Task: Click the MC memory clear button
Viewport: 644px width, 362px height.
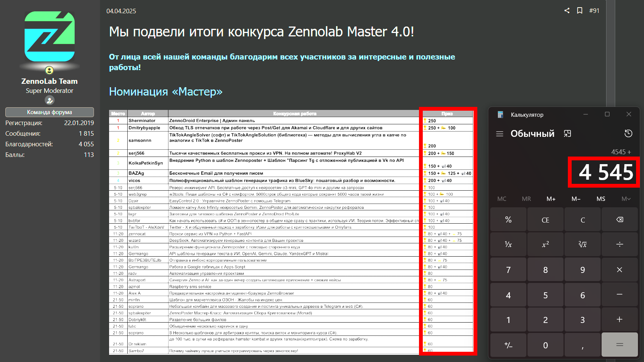Action: coord(502,199)
